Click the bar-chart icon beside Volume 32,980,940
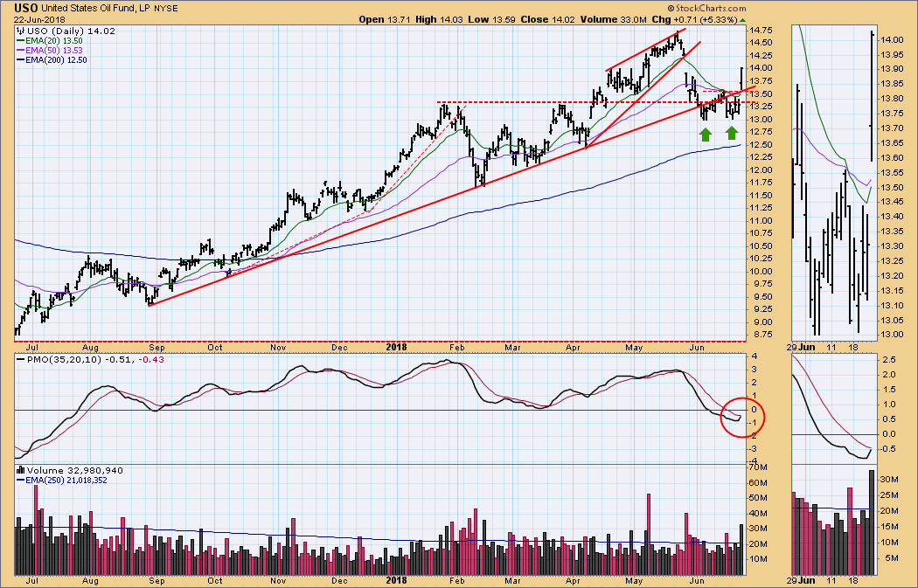The height and width of the screenshot is (588, 918). 20,470
